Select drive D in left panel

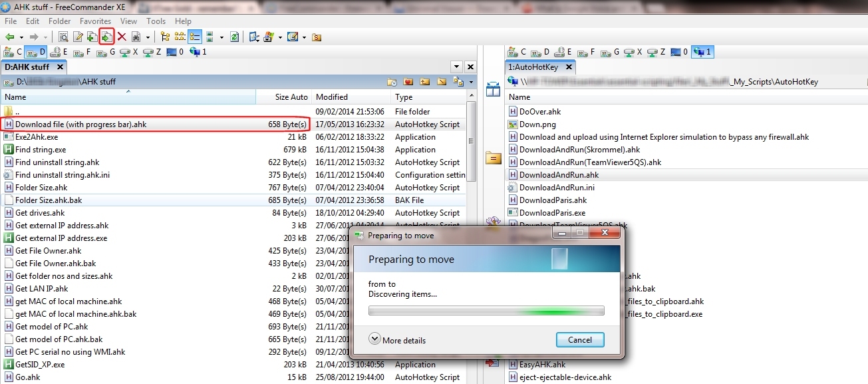tap(38, 52)
